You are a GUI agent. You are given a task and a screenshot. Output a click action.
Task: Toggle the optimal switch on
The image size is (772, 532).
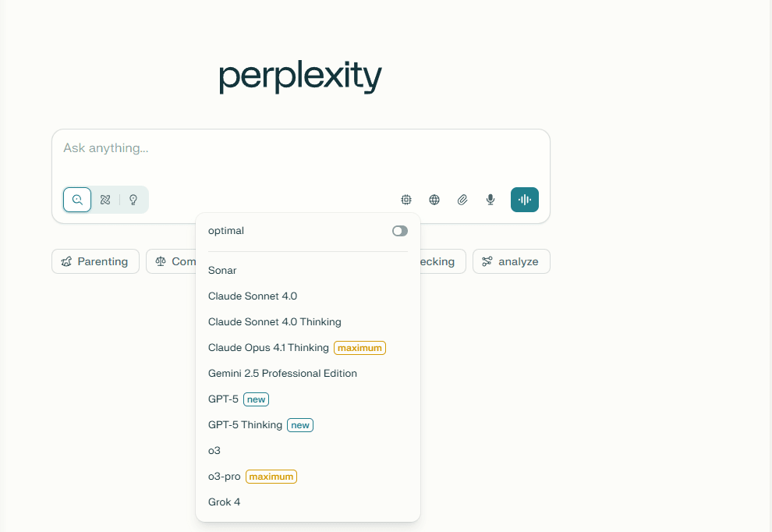[x=399, y=231]
